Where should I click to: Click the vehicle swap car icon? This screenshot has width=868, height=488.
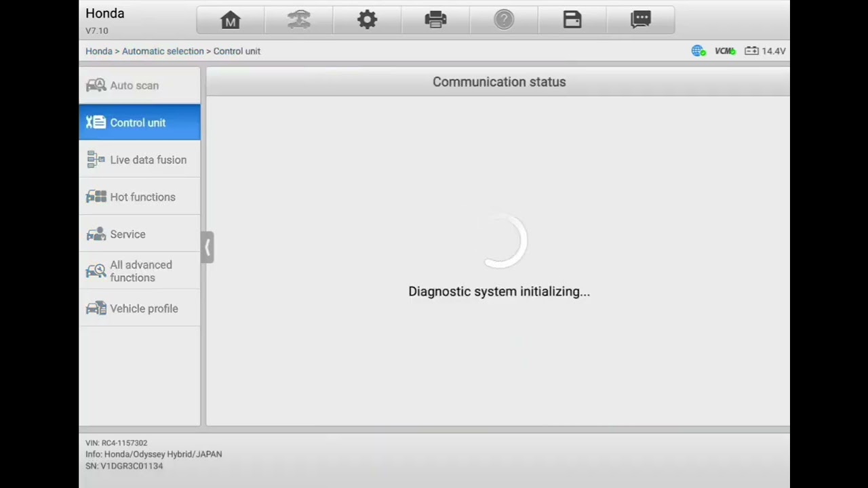pos(299,20)
